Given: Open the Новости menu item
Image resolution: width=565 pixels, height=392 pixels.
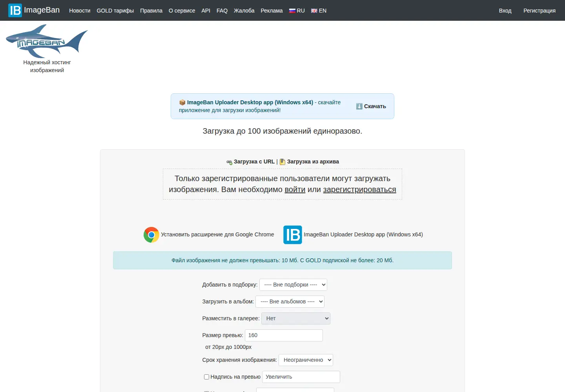Looking at the screenshot, I should pyautogui.click(x=80, y=11).
